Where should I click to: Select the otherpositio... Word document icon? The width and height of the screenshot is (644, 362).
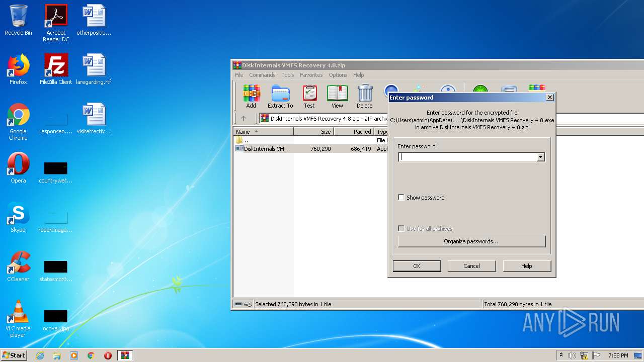94,20
